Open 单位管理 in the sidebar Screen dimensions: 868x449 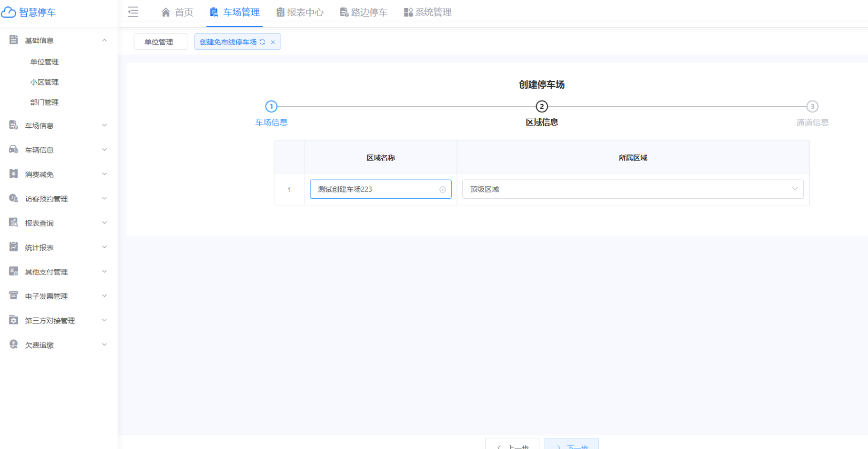(44, 62)
